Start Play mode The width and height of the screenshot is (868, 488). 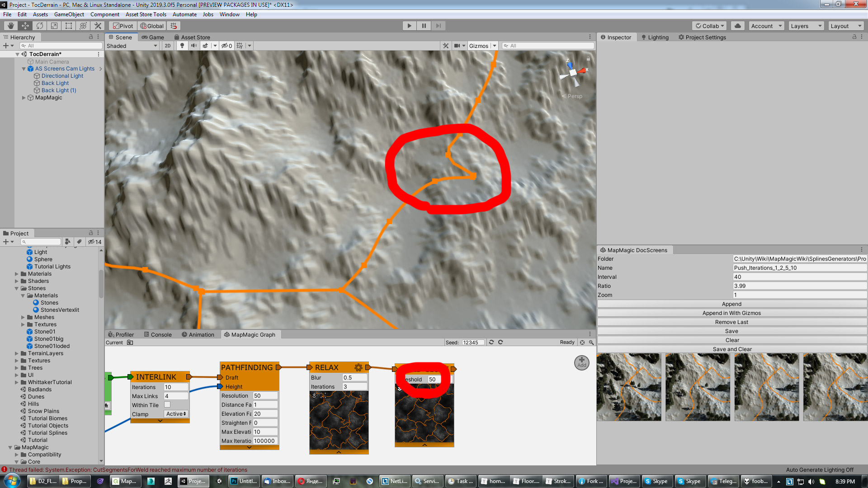point(409,26)
